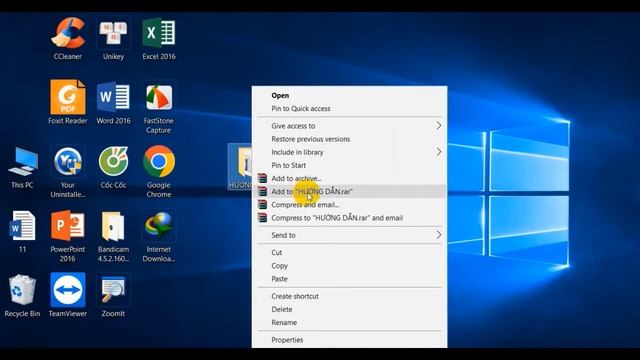Expand the Send to submenu

[x=349, y=235]
